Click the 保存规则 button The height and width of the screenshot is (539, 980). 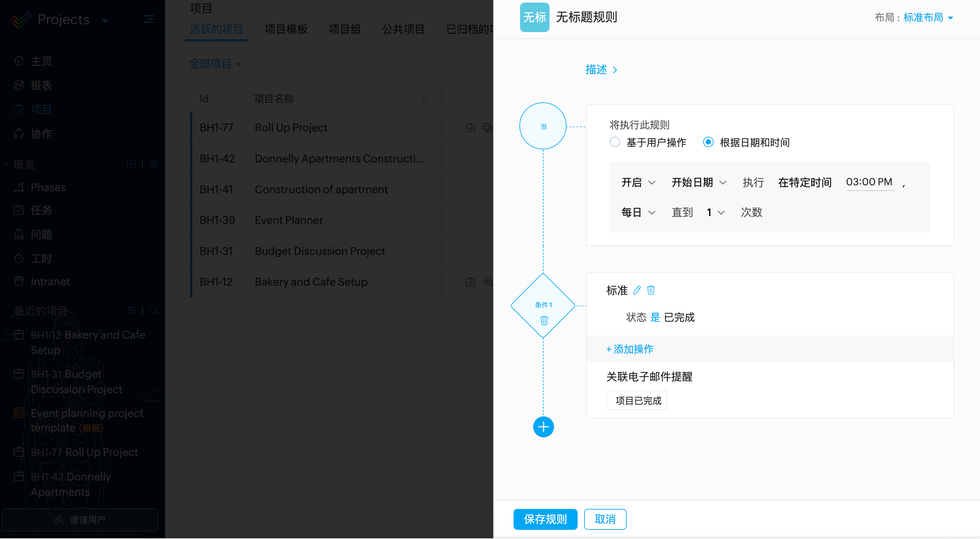point(545,519)
